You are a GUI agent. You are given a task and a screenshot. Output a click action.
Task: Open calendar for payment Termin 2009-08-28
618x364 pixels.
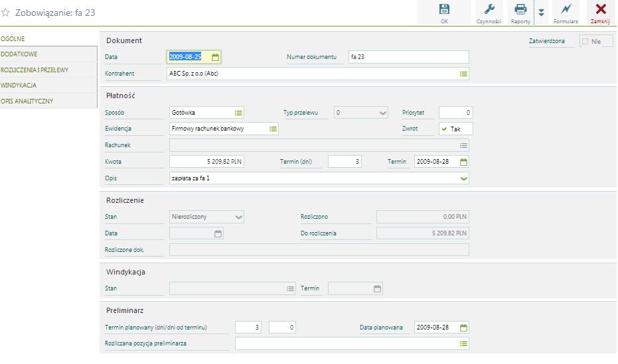coord(463,162)
